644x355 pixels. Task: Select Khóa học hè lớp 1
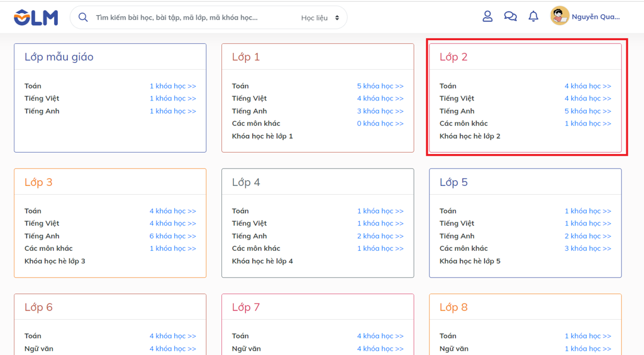[262, 136]
